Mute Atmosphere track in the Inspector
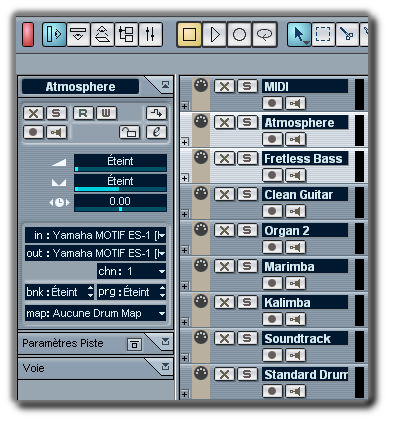The image size is (394, 426). pyautogui.click(x=33, y=113)
